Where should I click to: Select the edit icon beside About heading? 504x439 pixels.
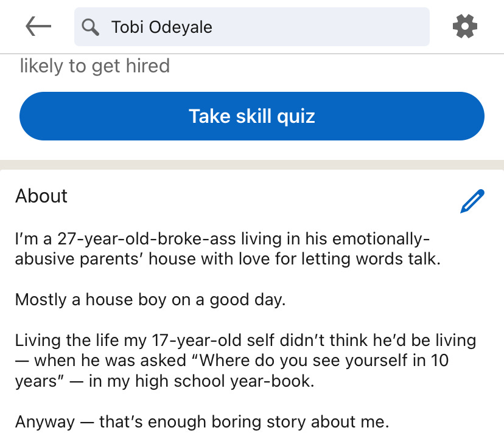point(471,201)
